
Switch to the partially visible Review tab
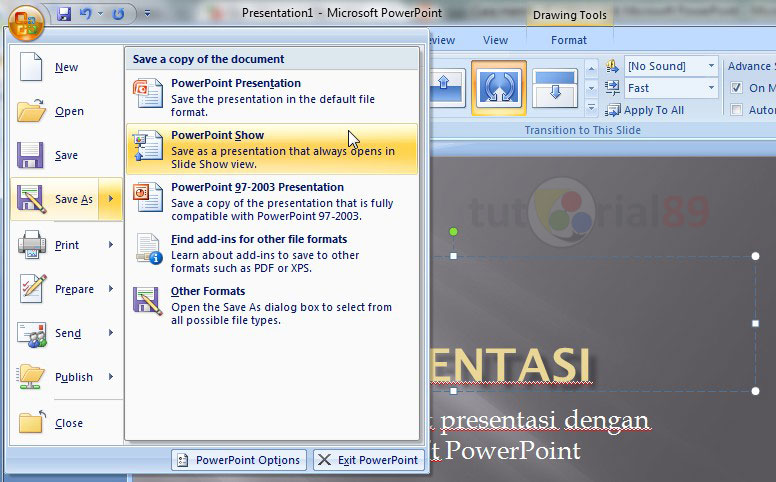[442, 40]
